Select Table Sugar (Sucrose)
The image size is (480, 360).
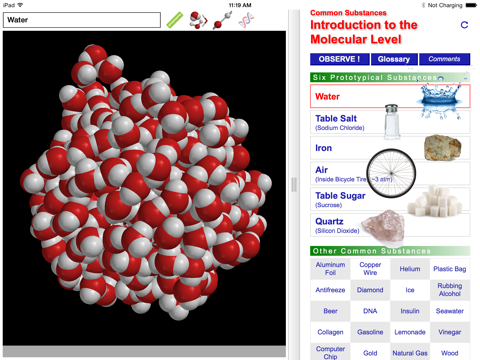[x=390, y=199]
